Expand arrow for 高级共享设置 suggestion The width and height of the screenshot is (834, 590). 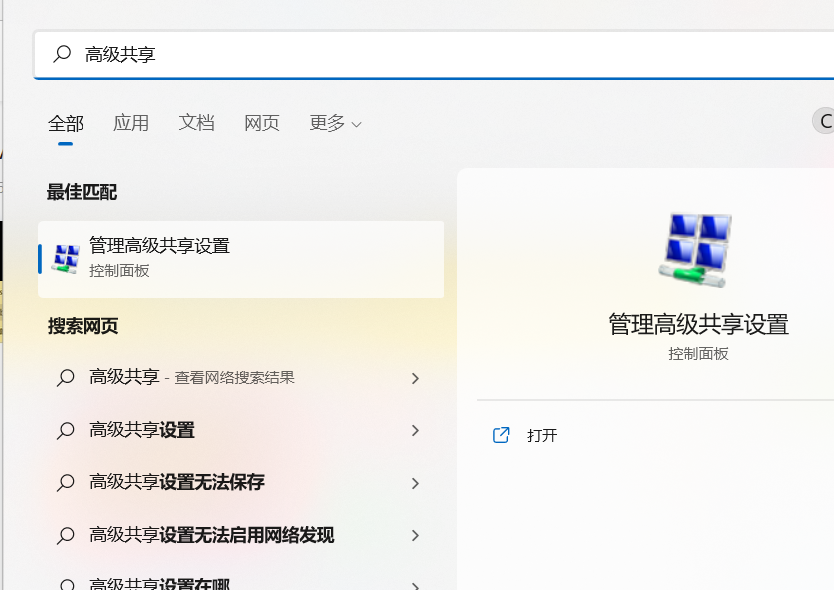click(415, 430)
